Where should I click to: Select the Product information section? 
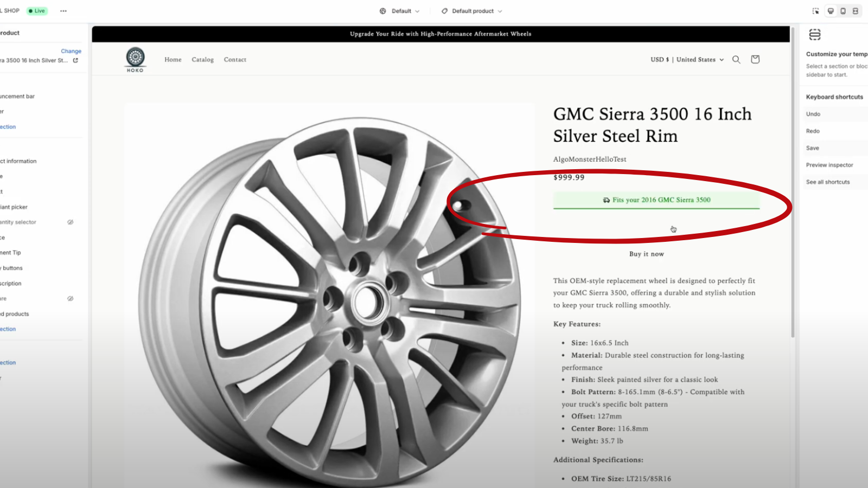tap(18, 161)
